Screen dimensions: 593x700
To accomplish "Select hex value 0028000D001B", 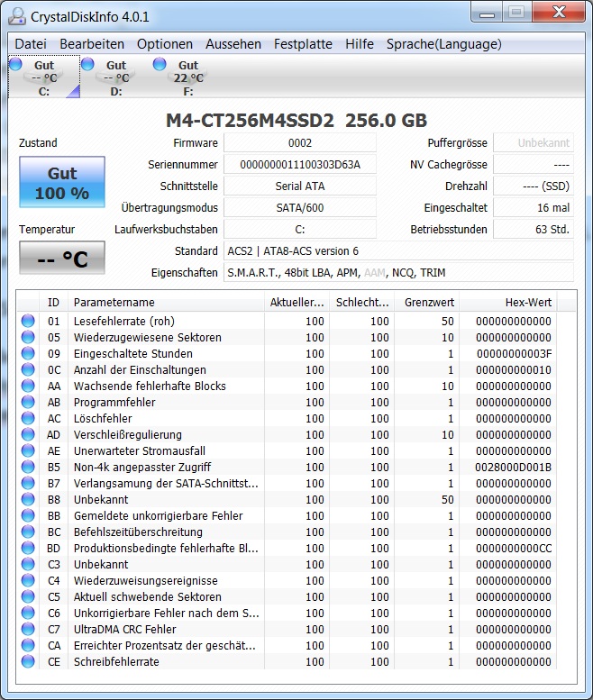I will (513, 467).
